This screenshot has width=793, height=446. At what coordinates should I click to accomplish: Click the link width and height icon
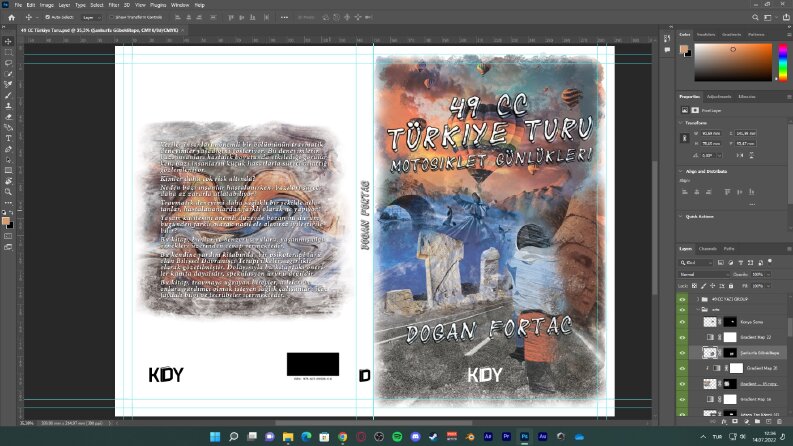click(x=685, y=138)
